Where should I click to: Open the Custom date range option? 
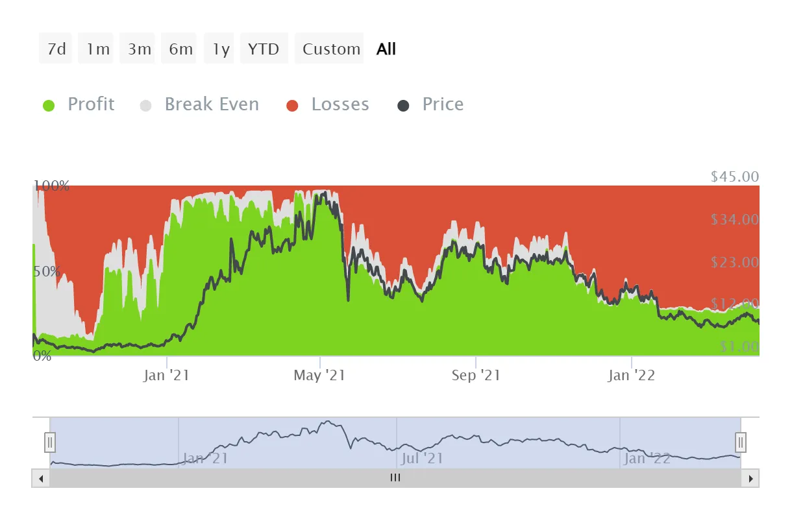pyautogui.click(x=330, y=48)
